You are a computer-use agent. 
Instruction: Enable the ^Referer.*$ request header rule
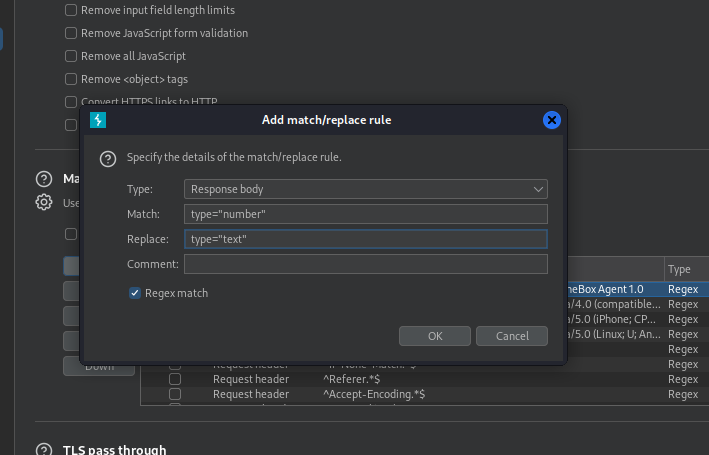click(175, 379)
